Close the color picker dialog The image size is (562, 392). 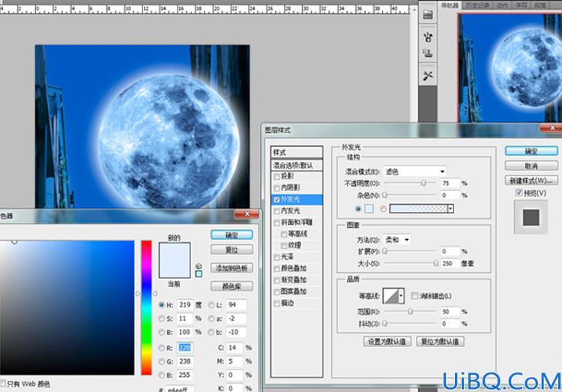247,214
